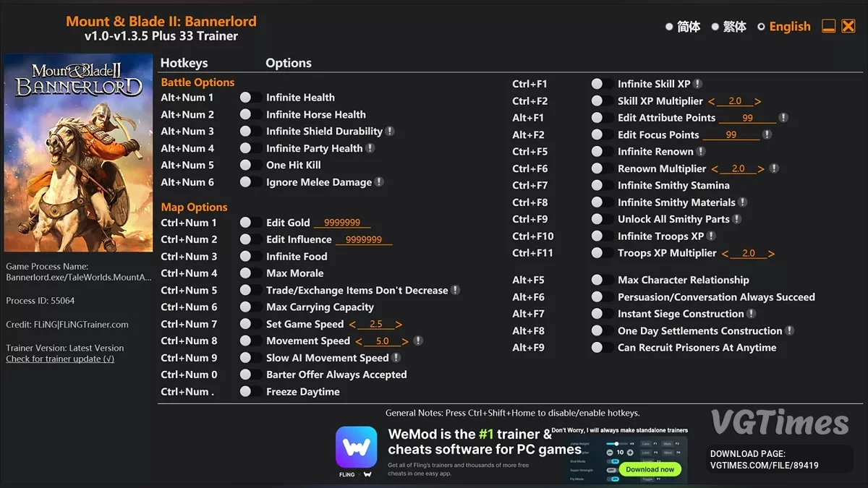
Task: Select the 简体 language radio button
Action: coord(669,27)
